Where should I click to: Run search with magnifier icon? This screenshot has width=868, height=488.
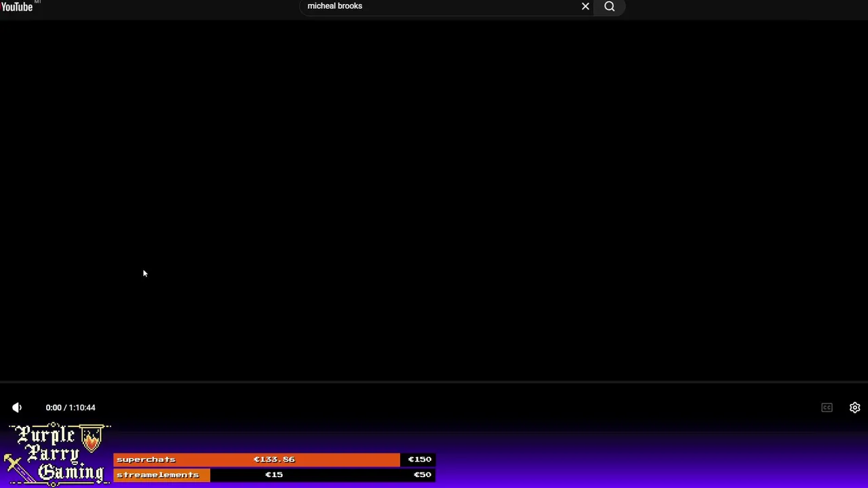(x=610, y=6)
